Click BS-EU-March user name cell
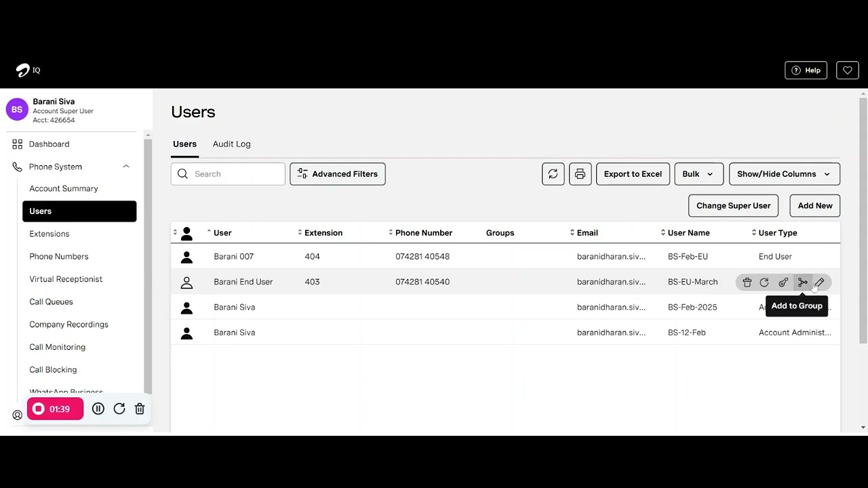Image resolution: width=868 pixels, height=488 pixels. click(692, 282)
